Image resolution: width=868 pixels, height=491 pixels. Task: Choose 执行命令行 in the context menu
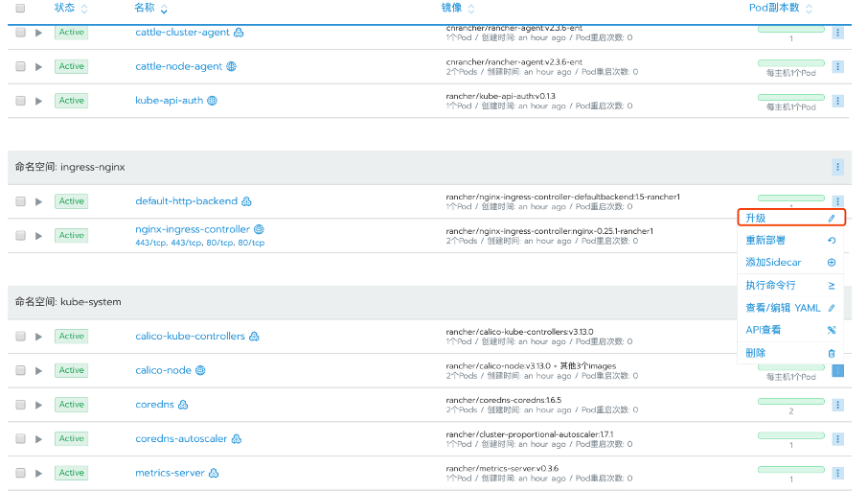(791, 286)
